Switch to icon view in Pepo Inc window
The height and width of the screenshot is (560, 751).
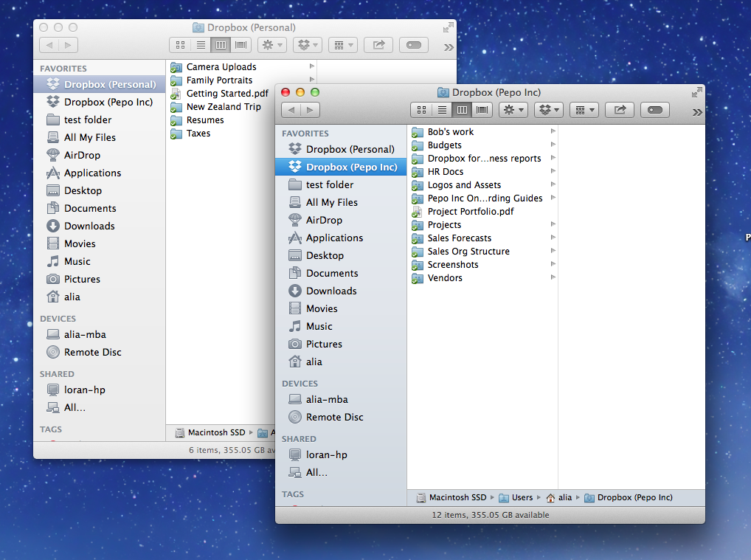point(421,110)
